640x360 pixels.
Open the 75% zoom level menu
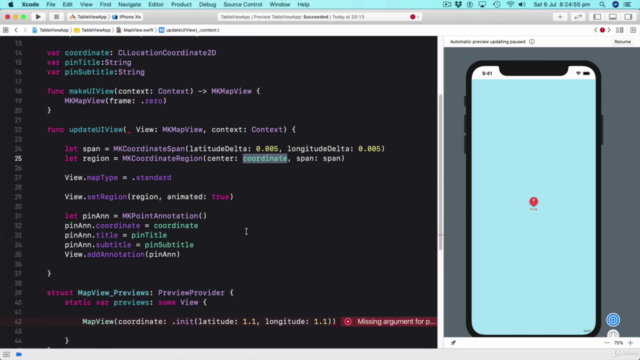click(618, 343)
